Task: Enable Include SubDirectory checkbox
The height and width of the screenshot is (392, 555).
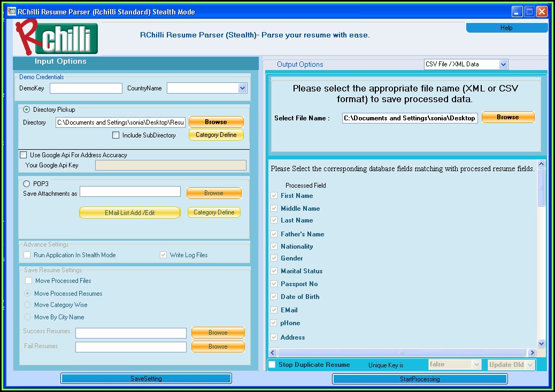Action: (x=116, y=135)
